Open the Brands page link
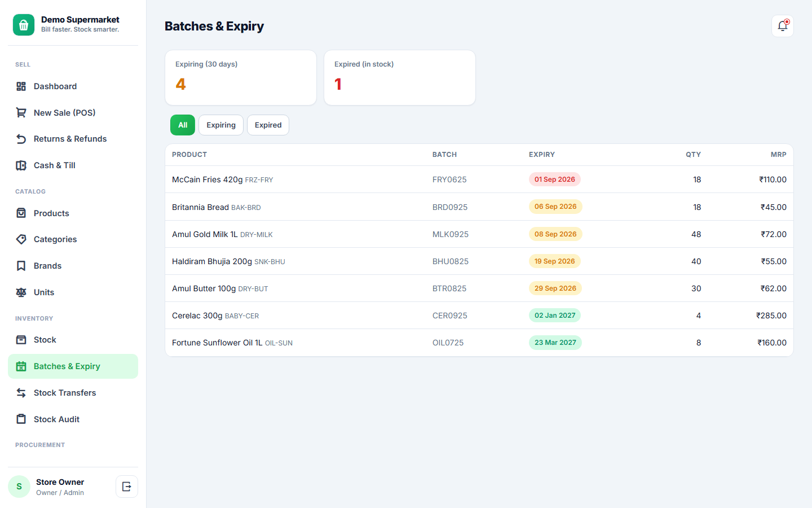The image size is (812, 508). point(73,266)
